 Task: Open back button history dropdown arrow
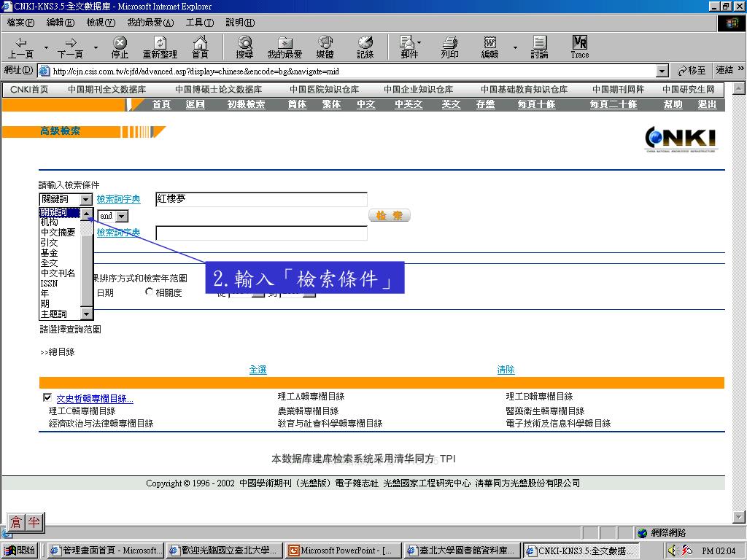(46, 47)
